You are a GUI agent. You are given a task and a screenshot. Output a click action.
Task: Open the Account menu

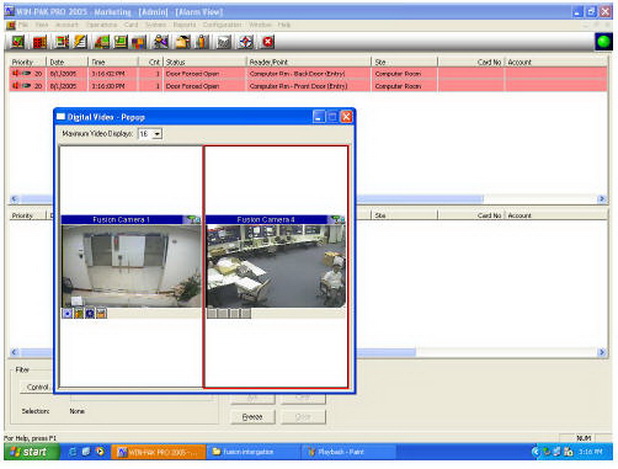point(67,25)
